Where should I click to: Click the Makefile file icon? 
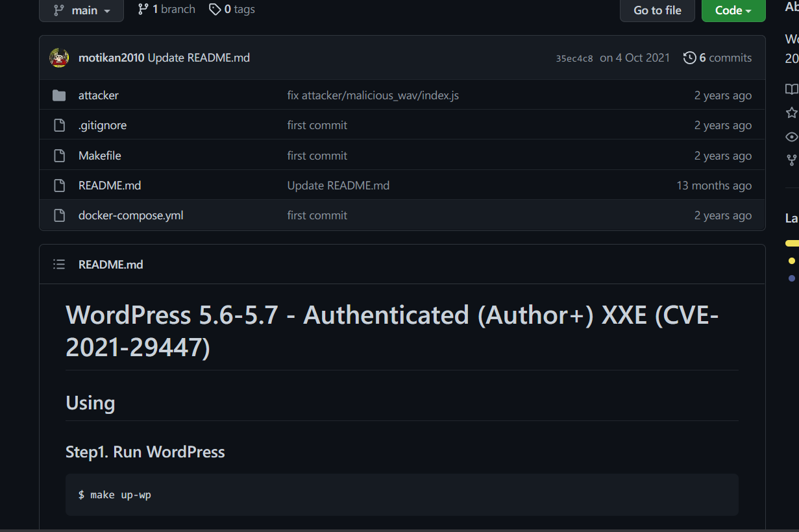tap(59, 156)
